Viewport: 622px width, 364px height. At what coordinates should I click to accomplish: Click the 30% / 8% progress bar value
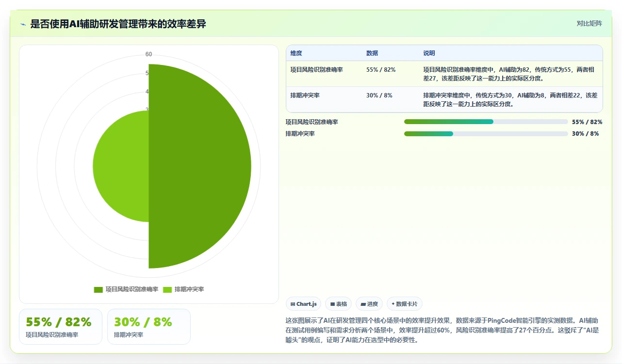(x=585, y=134)
